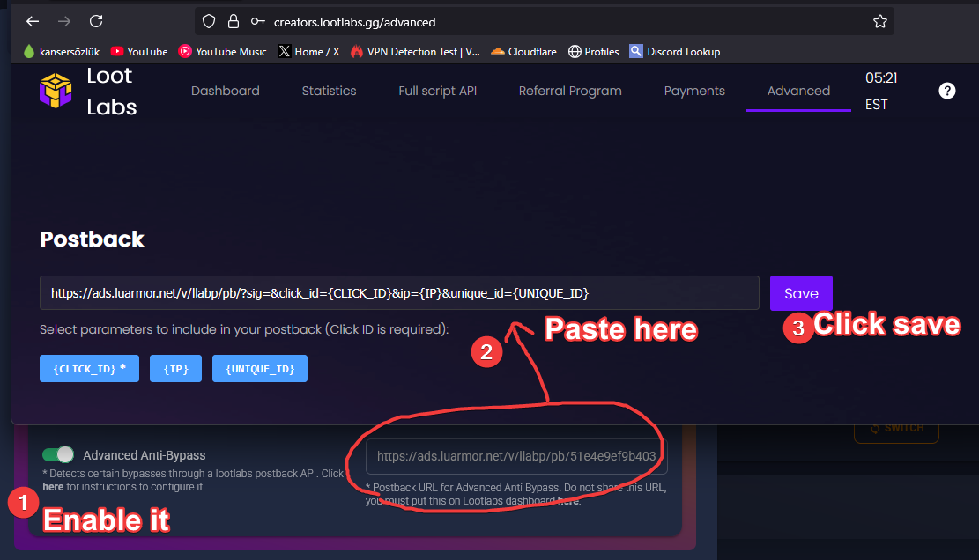Screen dimensions: 979x560
Task: Go to the Payments tab
Action: coord(694,91)
